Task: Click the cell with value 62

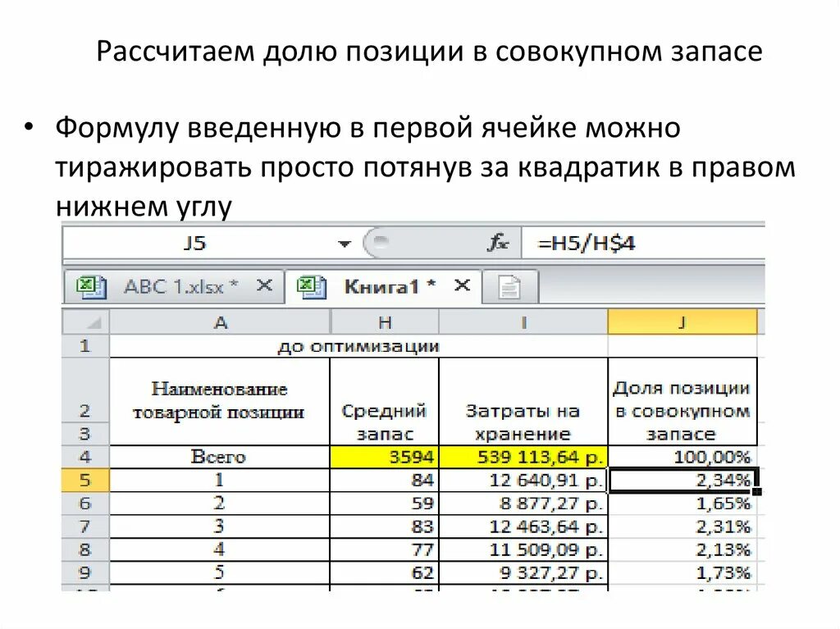Action: point(384,572)
